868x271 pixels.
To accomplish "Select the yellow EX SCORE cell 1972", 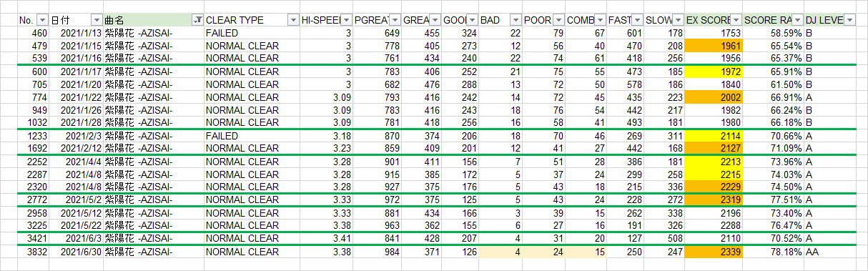I will pos(714,72).
